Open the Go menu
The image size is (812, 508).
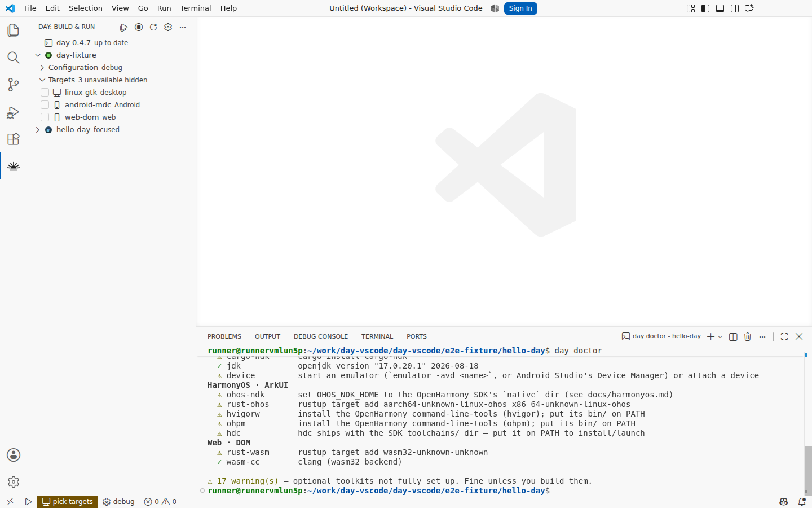pyautogui.click(x=143, y=8)
